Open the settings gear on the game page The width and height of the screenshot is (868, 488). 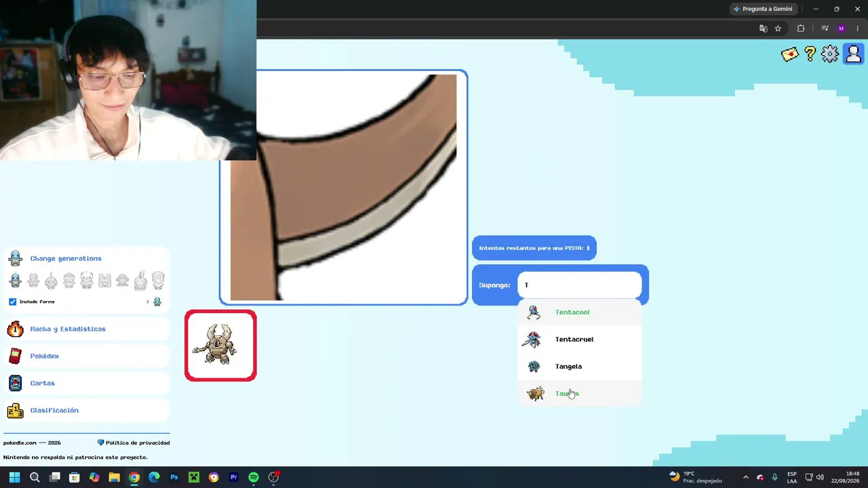(x=830, y=54)
